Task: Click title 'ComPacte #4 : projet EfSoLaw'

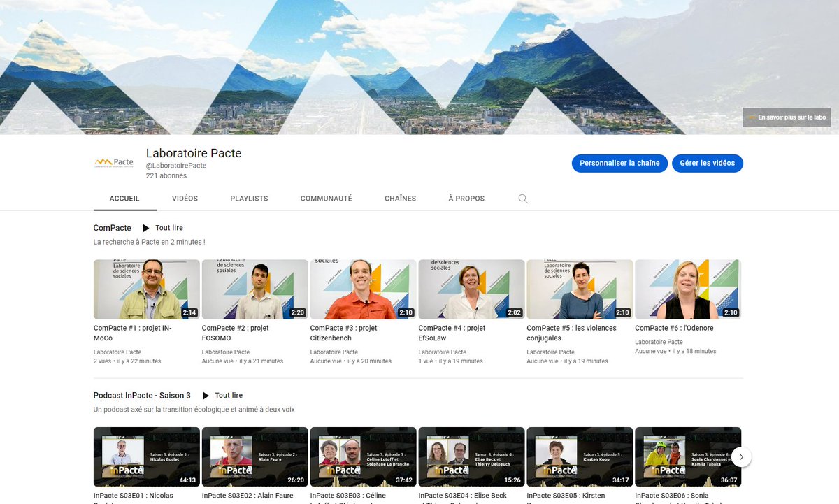Action: tap(452, 333)
